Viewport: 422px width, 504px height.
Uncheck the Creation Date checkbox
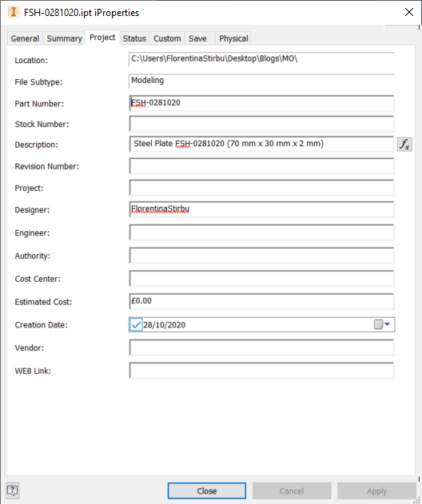[x=136, y=324]
